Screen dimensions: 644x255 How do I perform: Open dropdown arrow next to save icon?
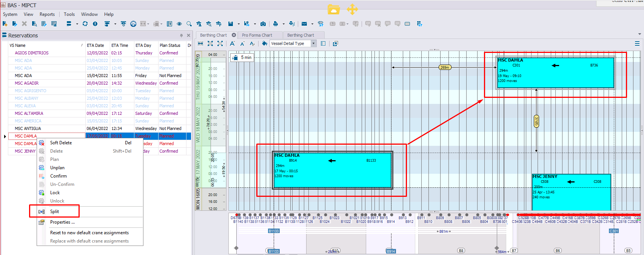[x=239, y=24]
